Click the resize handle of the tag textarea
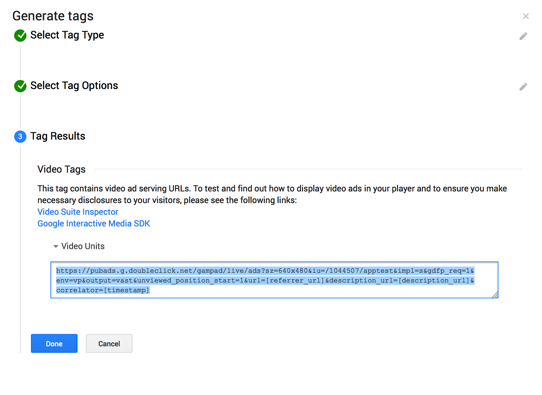 (495, 294)
